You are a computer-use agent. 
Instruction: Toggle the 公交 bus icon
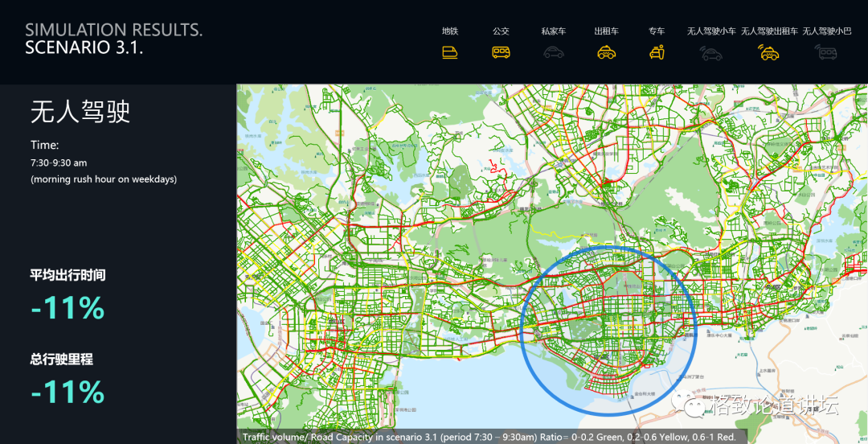[x=501, y=52]
